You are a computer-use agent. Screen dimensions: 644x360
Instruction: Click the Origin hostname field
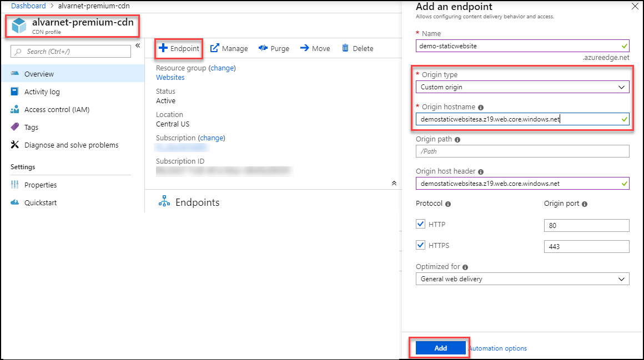[x=522, y=119]
